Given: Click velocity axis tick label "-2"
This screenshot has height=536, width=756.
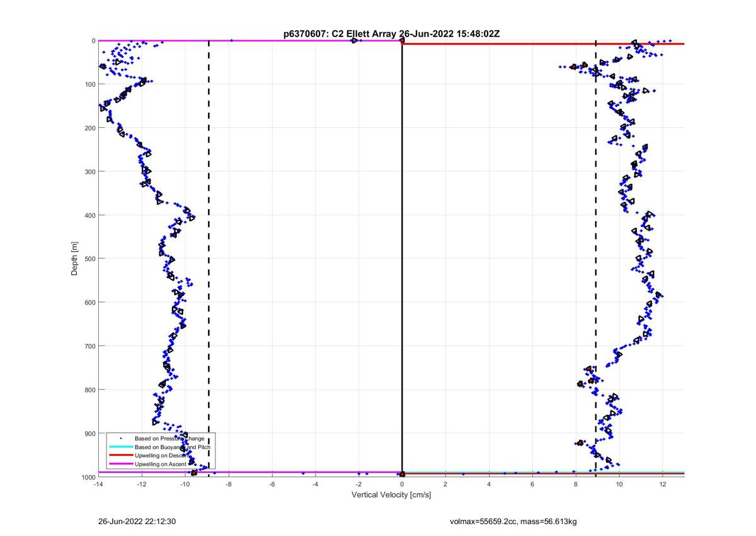Looking at the screenshot, I should click(x=358, y=484).
